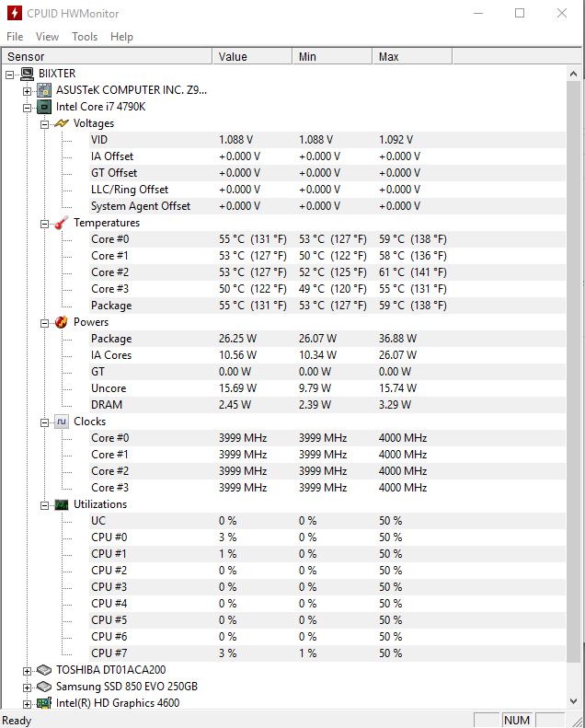Expand the TOSHIBA DT01ACA200 node

(27, 671)
